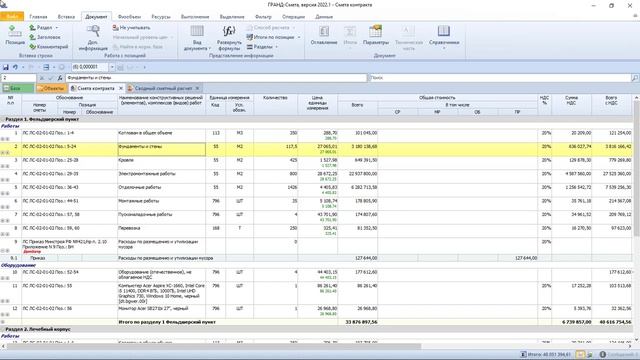Select the Электромонтажные работы cell
This screenshot has height=360, width=640.
tap(162, 177)
